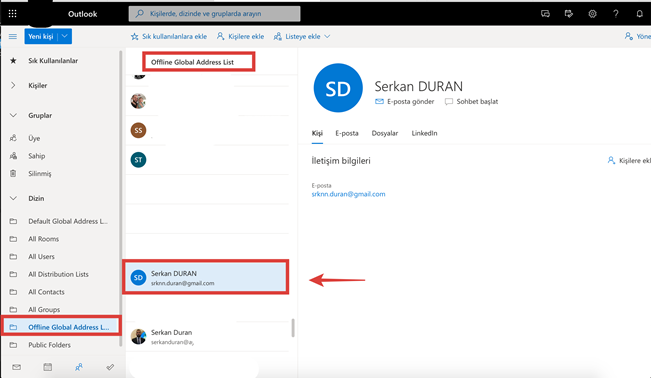The image size is (651, 378).
Task: Select Silinmiş under Gruplar
Action: click(x=39, y=174)
